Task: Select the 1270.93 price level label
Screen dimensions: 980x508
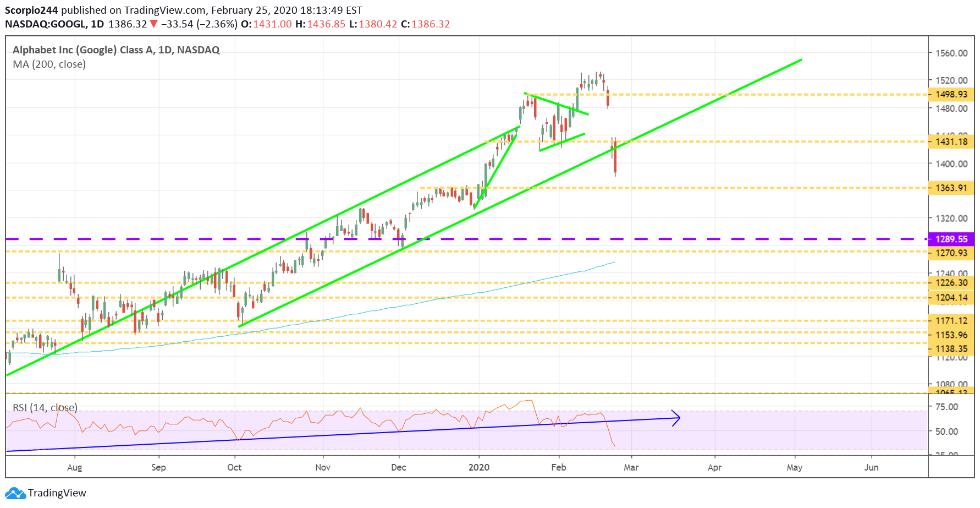Action: [x=951, y=253]
